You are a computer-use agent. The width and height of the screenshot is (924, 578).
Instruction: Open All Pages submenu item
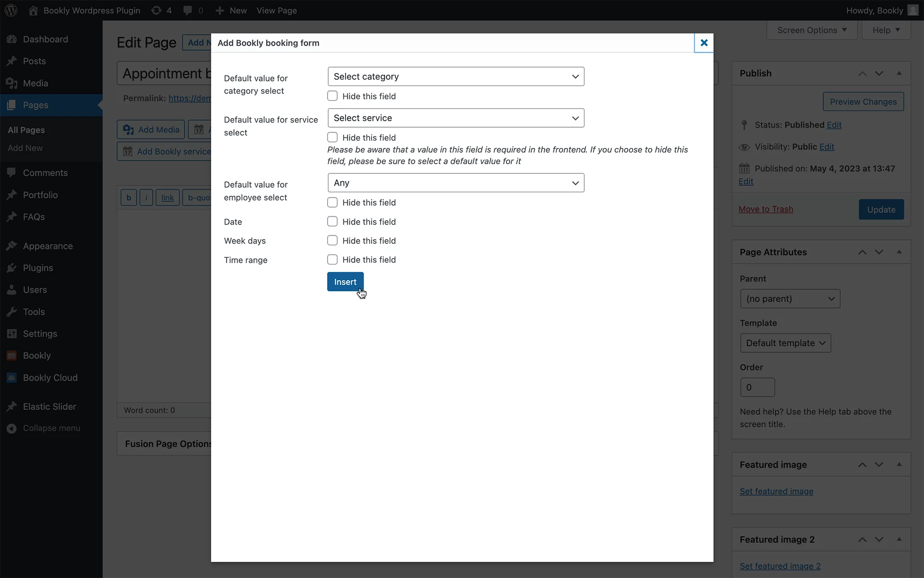[26, 130]
